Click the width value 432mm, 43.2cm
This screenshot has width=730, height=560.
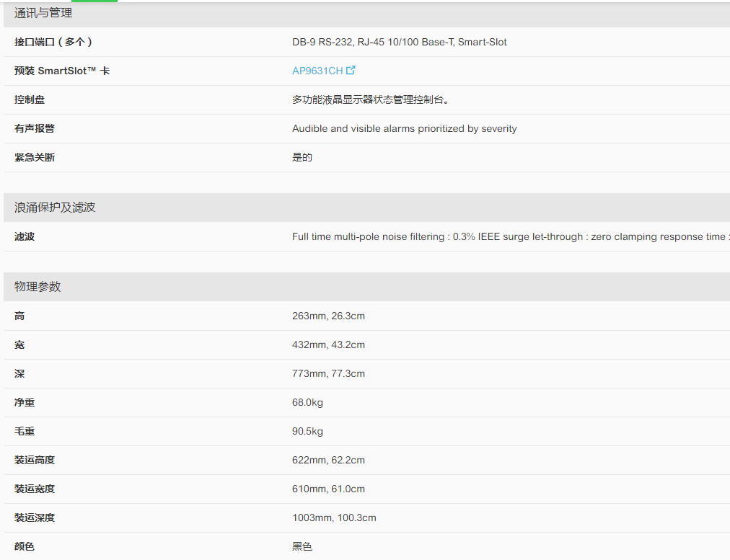click(x=328, y=345)
